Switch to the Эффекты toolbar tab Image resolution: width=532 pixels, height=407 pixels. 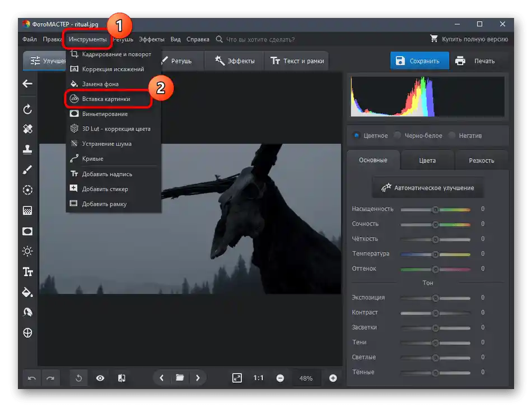tap(235, 61)
